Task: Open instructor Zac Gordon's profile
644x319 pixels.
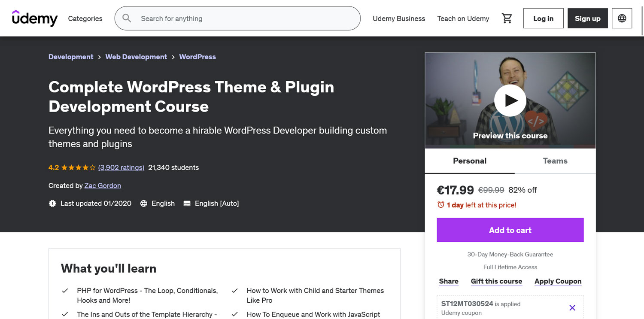Action: pyautogui.click(x=103, y=185)
